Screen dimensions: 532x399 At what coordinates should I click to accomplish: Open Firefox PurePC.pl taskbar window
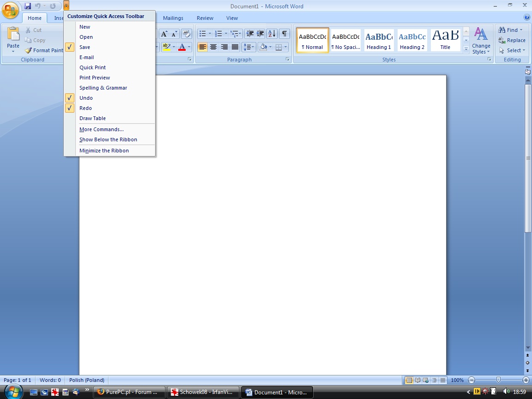129,392
